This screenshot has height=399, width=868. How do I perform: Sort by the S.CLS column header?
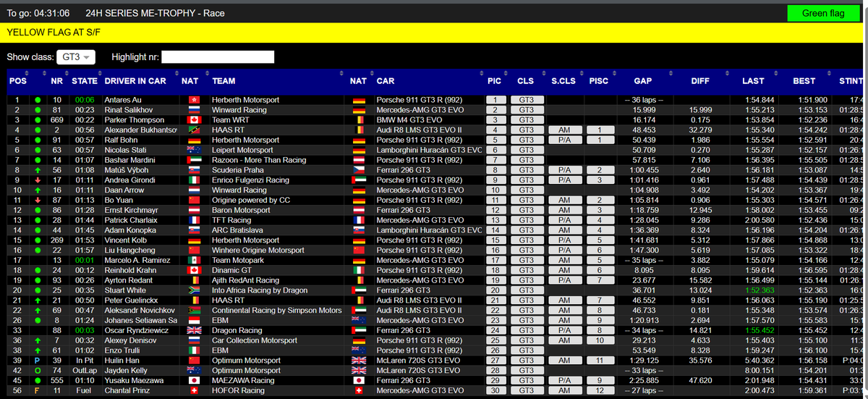click(x=563, y=81)
